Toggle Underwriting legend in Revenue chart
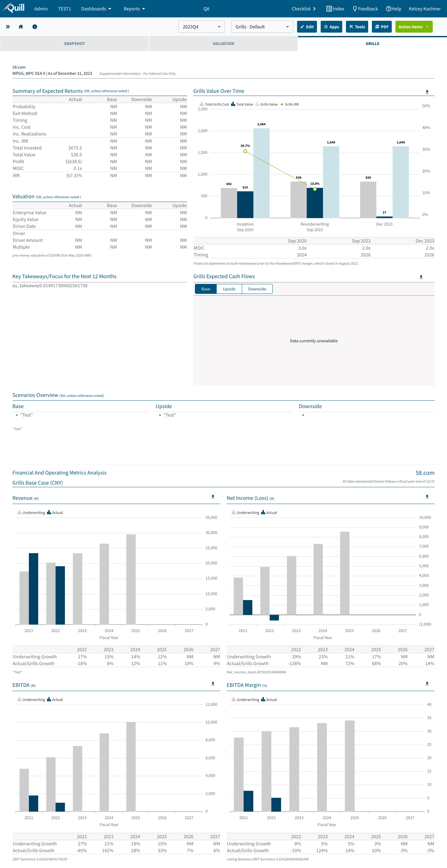The image size is (447, 868). (x=31, y=513)
